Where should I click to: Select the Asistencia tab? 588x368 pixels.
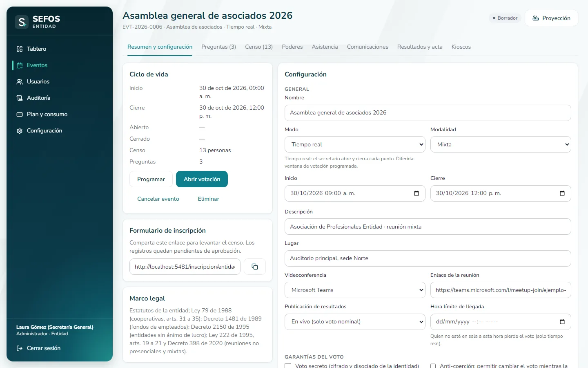tap(325, 47)
